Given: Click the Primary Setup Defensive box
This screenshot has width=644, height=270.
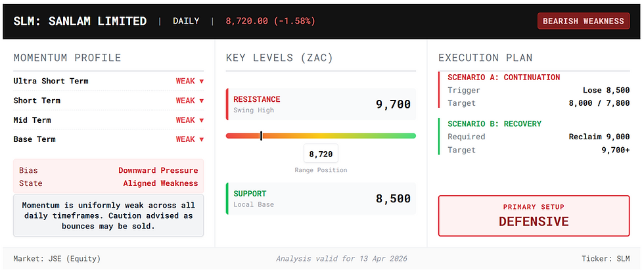Looking at the screenshot, I should click(533, 215).
